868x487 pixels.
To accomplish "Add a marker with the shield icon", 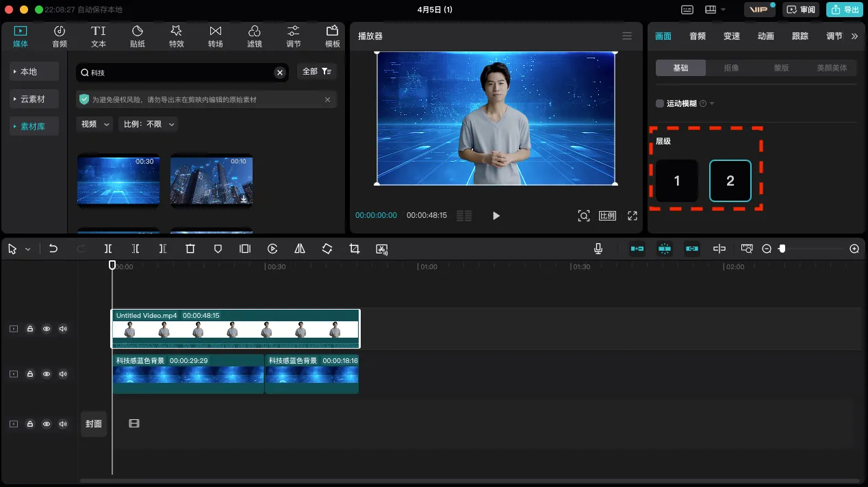I will click(x=218, y=249).
